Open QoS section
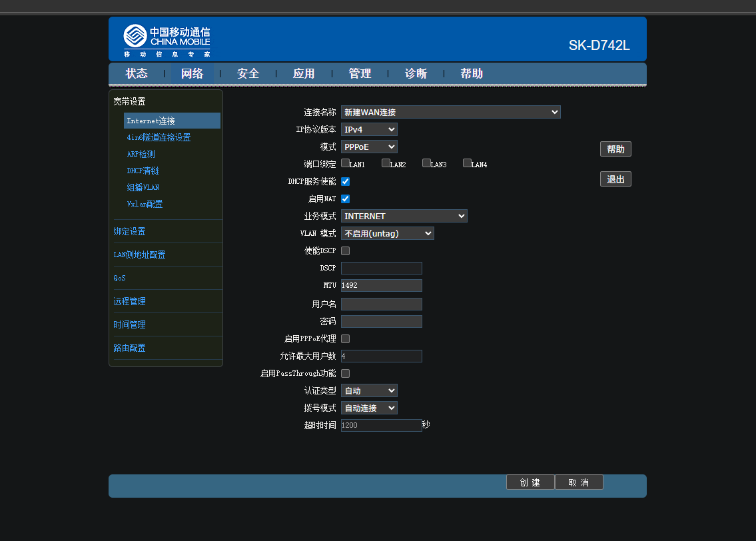Viewport: 756px width, 541px height. (x=120, y=278)
